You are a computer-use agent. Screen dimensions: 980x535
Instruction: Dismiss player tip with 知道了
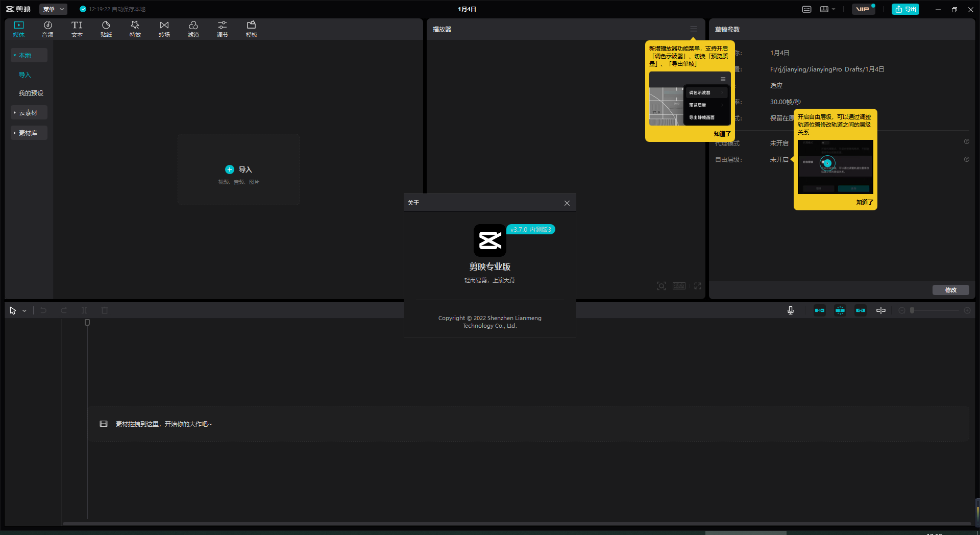tap(722, 134)
